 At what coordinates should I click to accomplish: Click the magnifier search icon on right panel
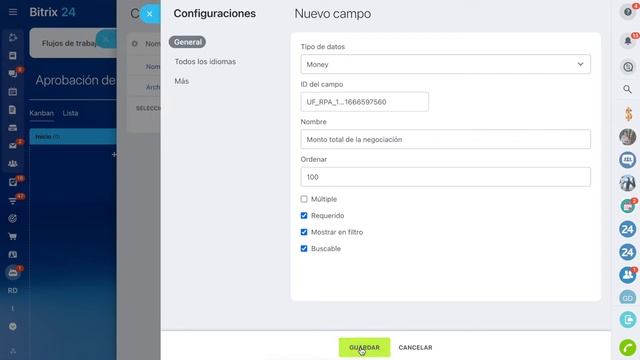point(627,89)
